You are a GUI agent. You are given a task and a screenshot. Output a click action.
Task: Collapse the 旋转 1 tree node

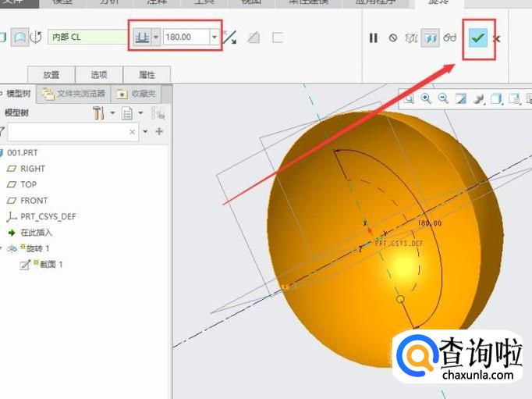[x=2, y=248]
